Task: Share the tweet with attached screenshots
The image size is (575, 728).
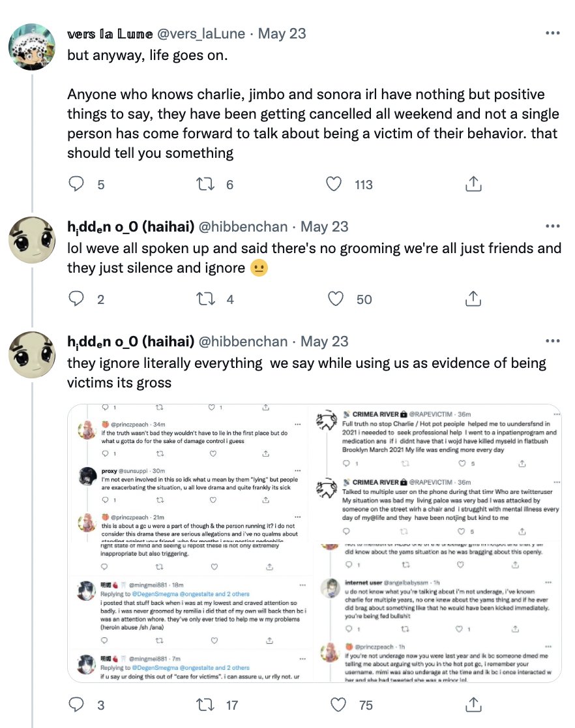Action: coord(473,705)
